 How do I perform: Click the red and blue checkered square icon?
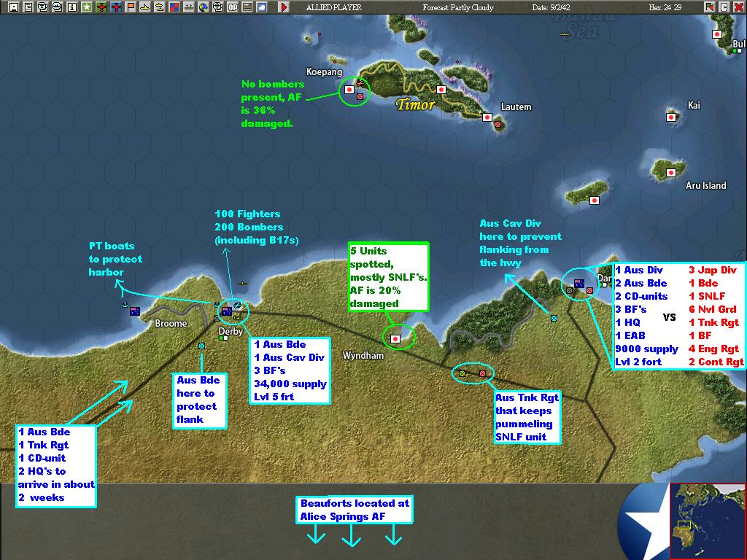[x=174, y=7]
